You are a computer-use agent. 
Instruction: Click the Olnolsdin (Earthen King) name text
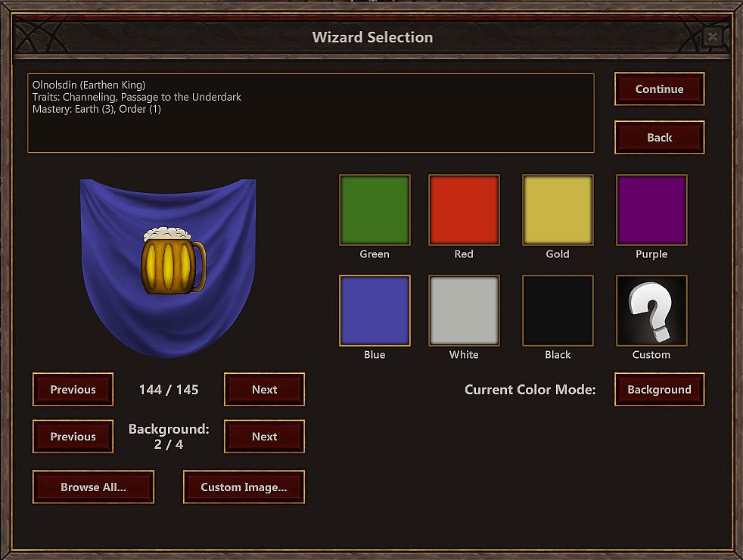89,86
